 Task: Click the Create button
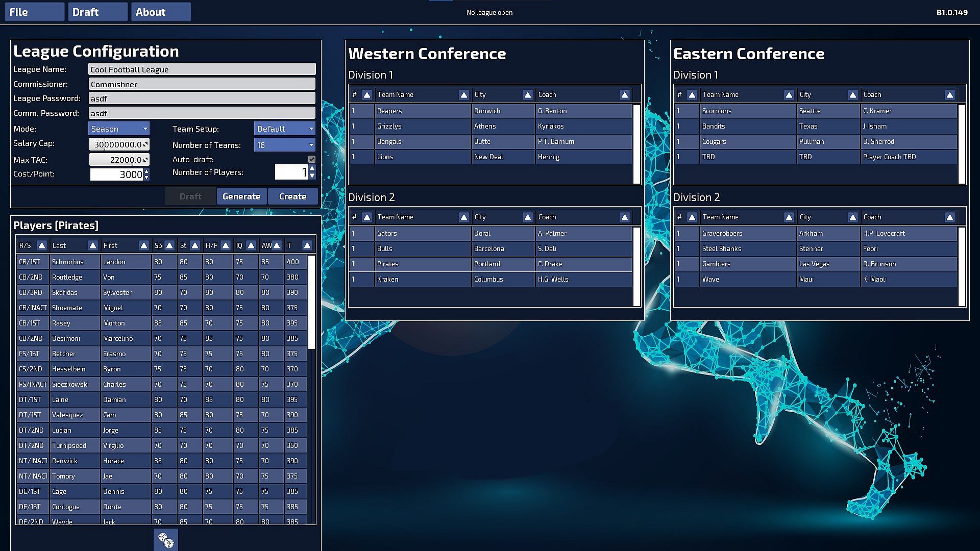(x=292, y=196)
